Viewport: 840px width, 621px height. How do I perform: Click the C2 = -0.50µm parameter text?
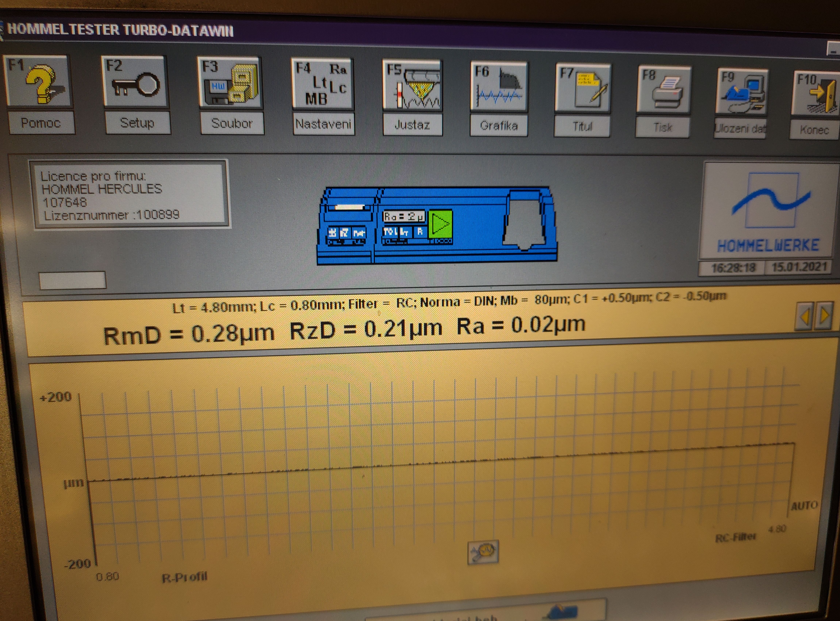[x=691, y=296]
